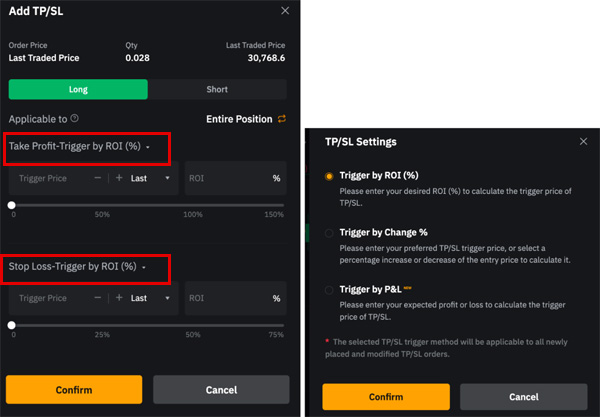Screen dimensions: 600x417
Task: Select Trigger by P&L radio option
Action: pos(329,290)
